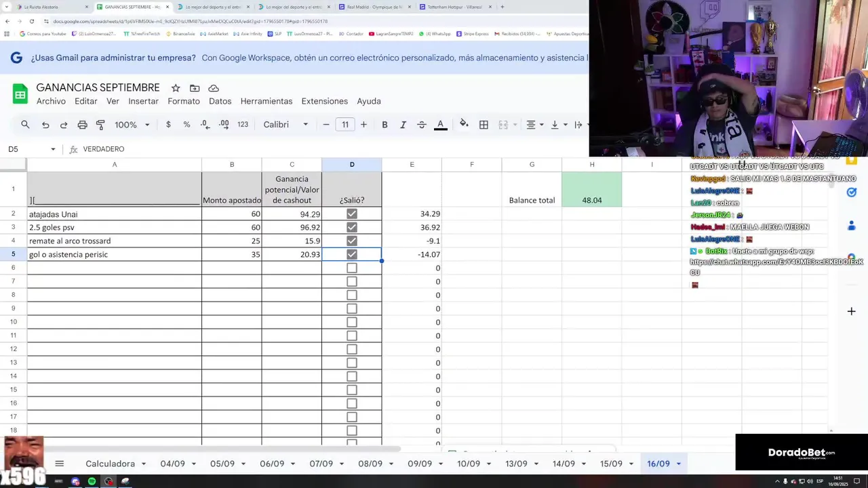Open the text color picker
Screen dimensions: 868x488
coord(440,125)
